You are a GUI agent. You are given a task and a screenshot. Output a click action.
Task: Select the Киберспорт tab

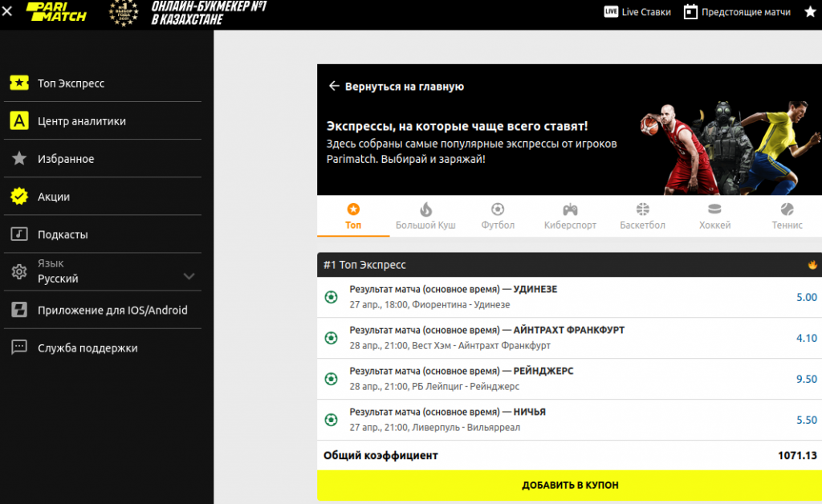(571, 217)
